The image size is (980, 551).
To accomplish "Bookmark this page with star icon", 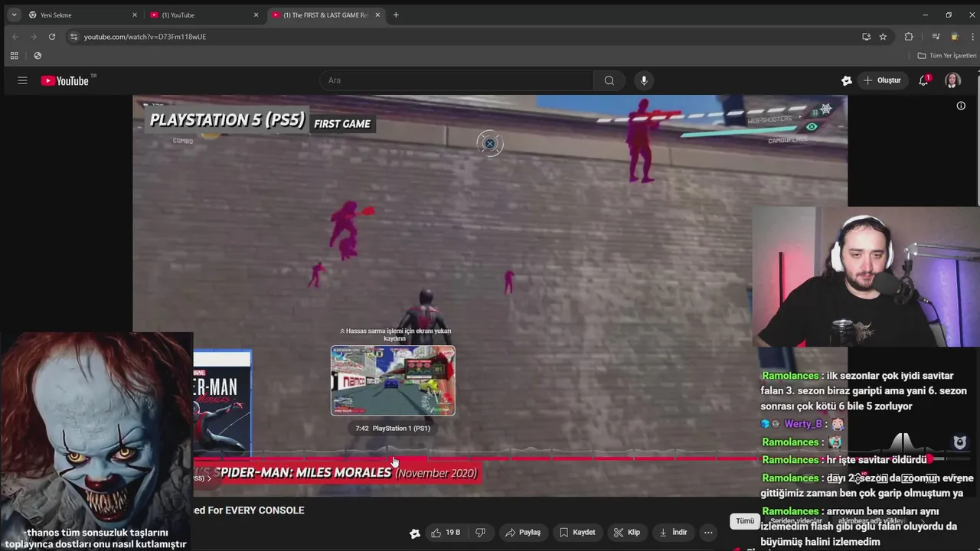I will [x=883, y=36].
